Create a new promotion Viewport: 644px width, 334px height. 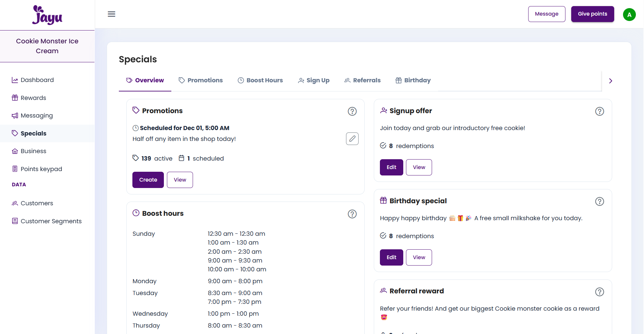point(148,180)
